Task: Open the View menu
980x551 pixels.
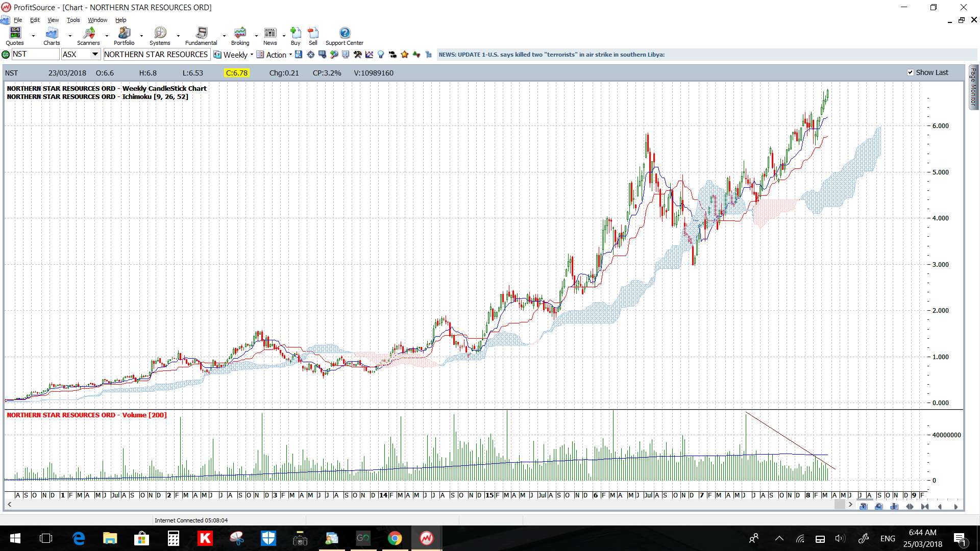Action: (53, 20)
